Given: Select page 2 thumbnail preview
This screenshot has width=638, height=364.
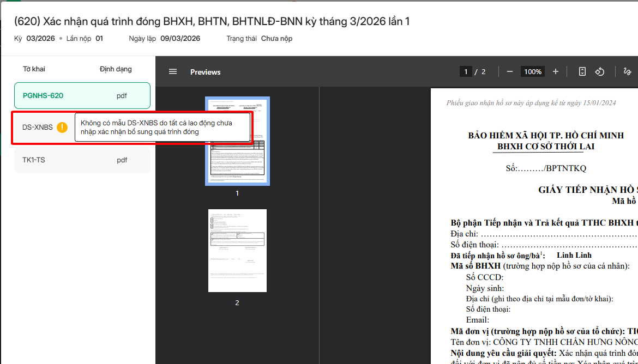Looking at the screenshot, I should pos(237,251).
